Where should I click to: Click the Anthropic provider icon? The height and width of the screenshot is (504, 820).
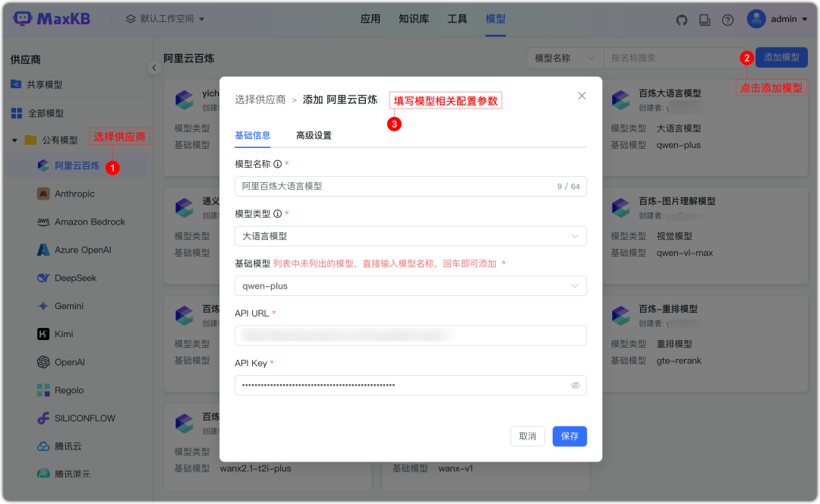point(43,194)
